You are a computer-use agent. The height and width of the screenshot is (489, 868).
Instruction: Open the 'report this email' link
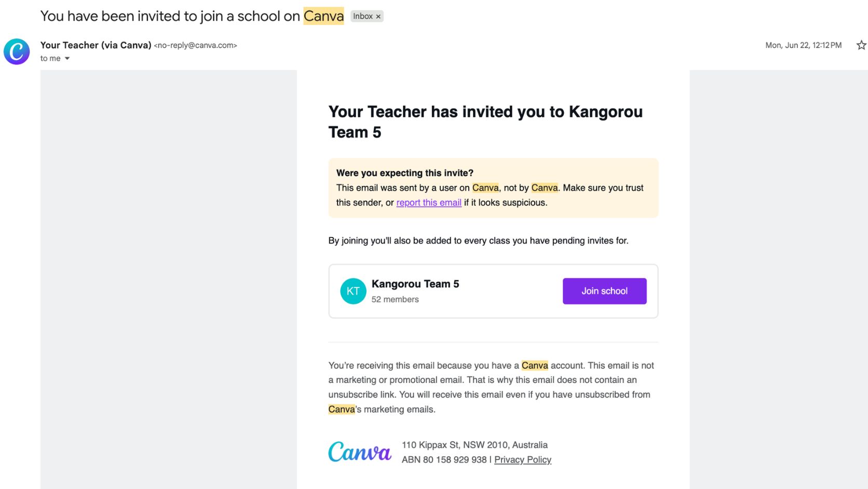[429, 203]
